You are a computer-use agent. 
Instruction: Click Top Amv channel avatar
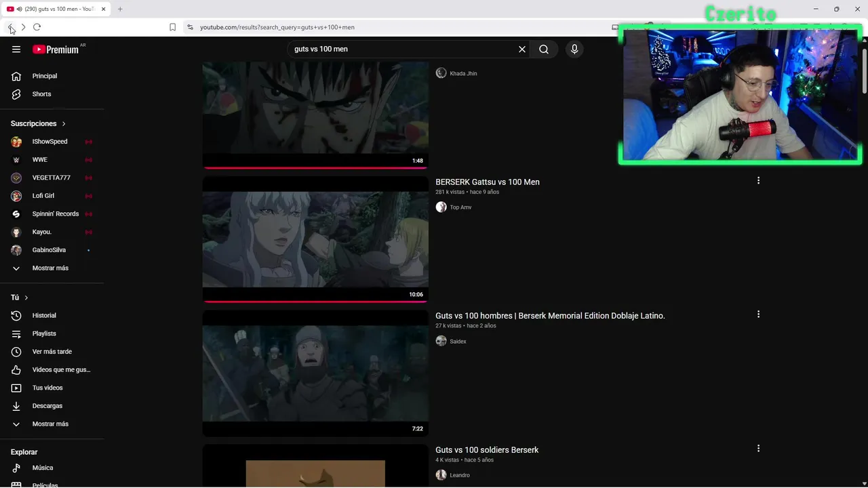pos(441,207)
